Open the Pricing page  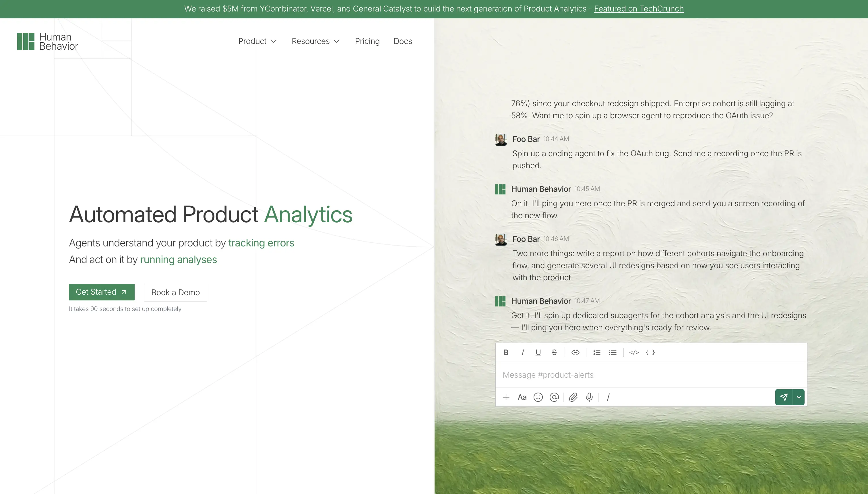pos(367,41)
